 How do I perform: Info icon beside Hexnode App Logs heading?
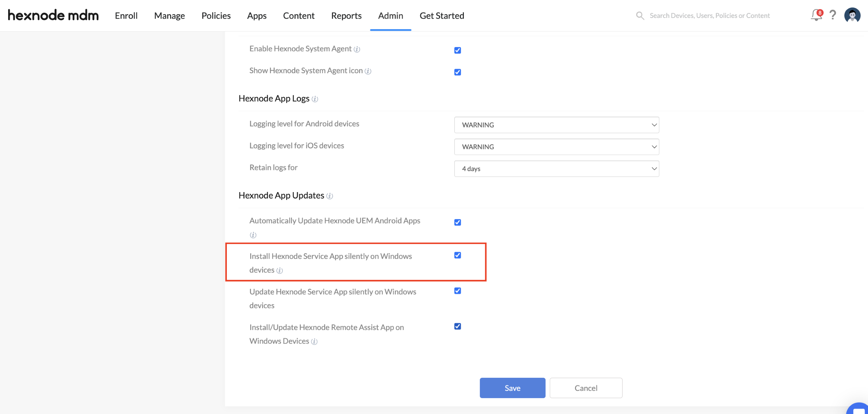pyautogui.click(x=315, y=99)
